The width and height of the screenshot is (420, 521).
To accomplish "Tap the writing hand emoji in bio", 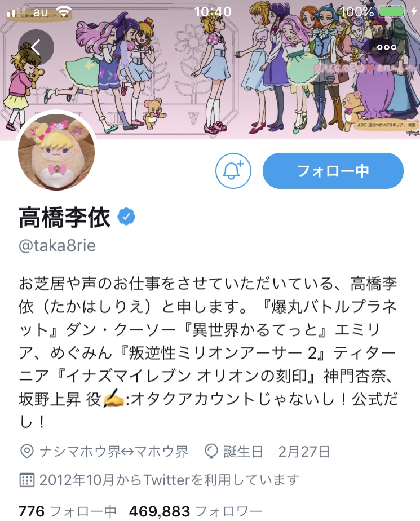I will [113, 399].
